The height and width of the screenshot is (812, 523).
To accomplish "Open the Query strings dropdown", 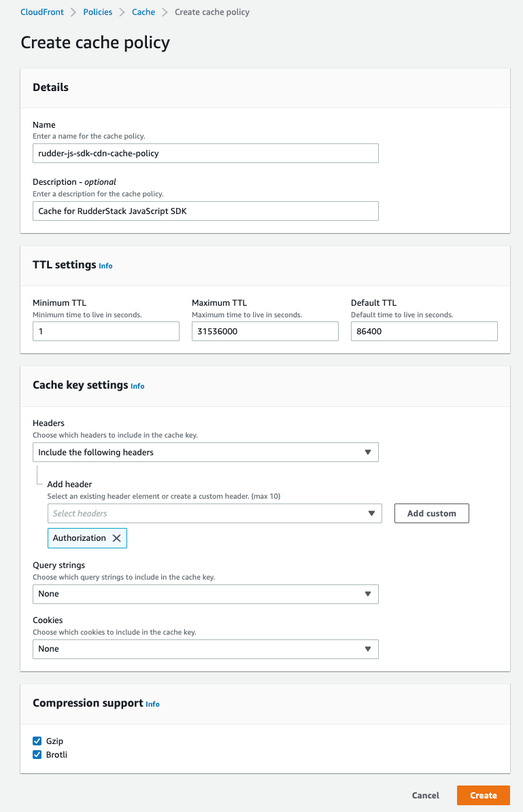I will [x=205, y=594].
